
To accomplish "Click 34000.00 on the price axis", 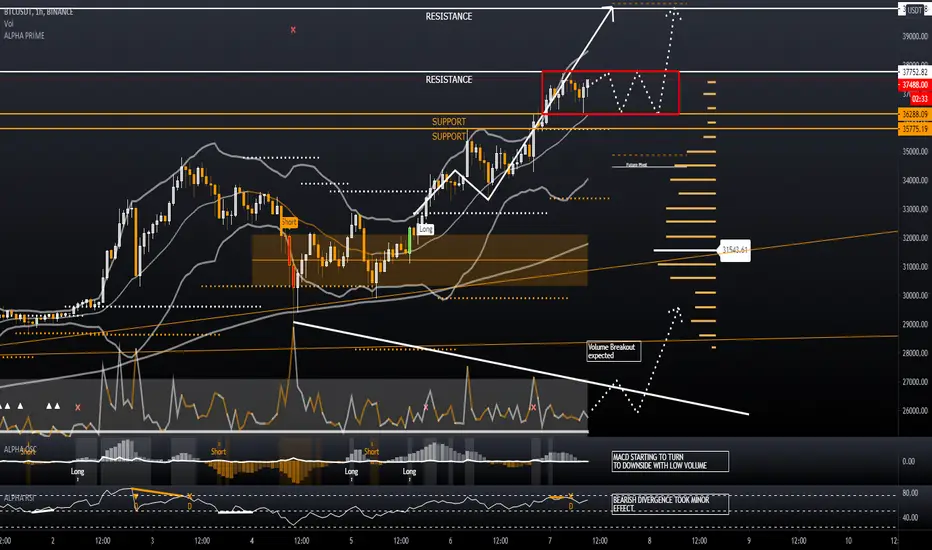I will click(x=915, y=181).
